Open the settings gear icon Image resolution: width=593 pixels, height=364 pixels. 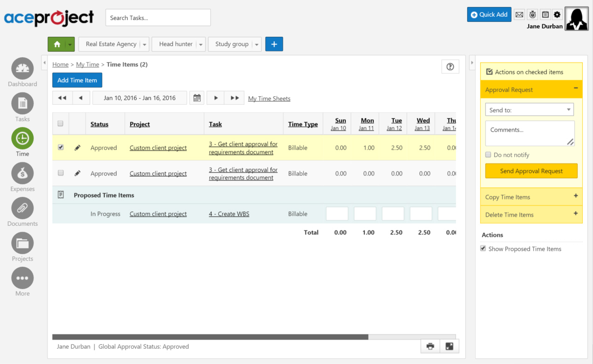pyautogui.click(x=557, y=14)
